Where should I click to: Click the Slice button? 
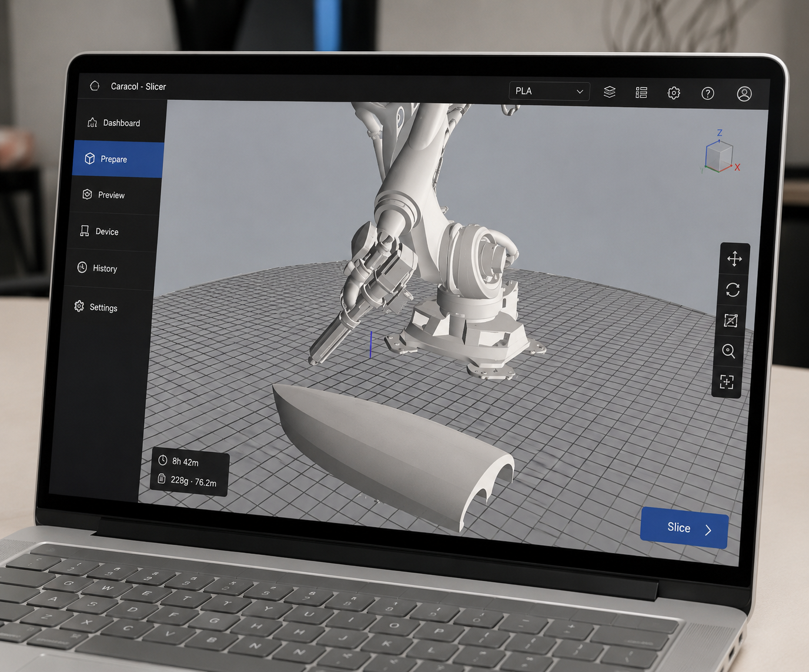684,528
